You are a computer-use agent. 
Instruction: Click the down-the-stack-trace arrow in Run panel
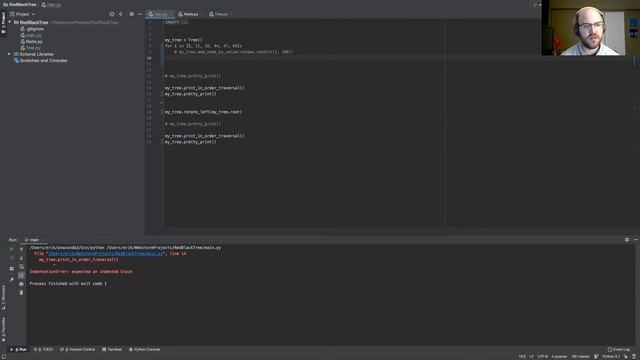coord(21,258)
